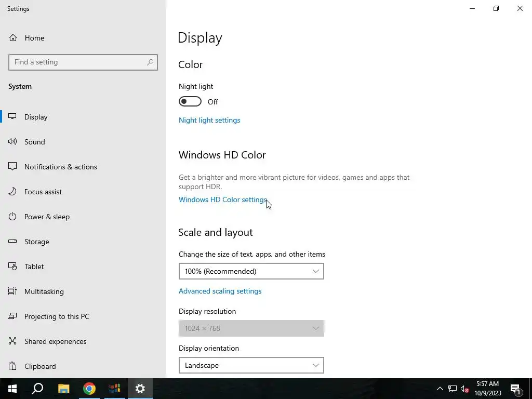
Task: Open Windows HD Color settings link
Action: click(222, 199)
